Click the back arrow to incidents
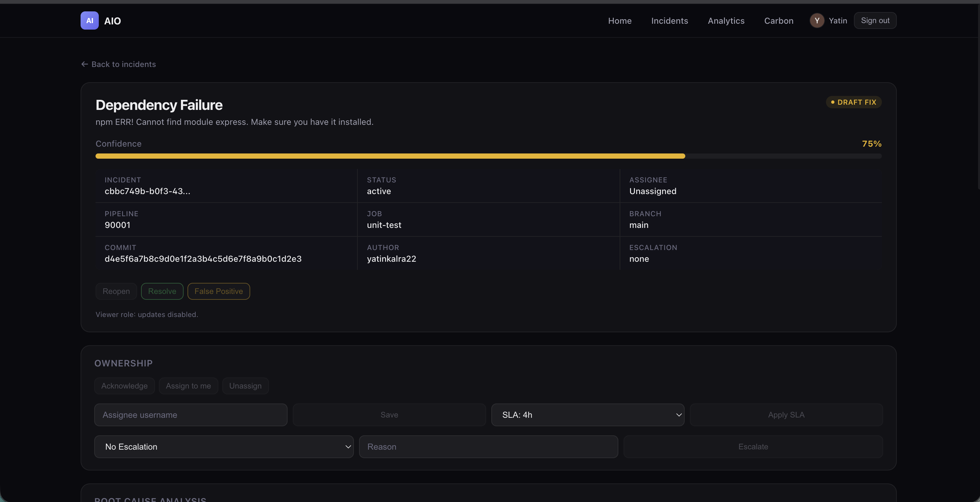 [x=84, y=64]
